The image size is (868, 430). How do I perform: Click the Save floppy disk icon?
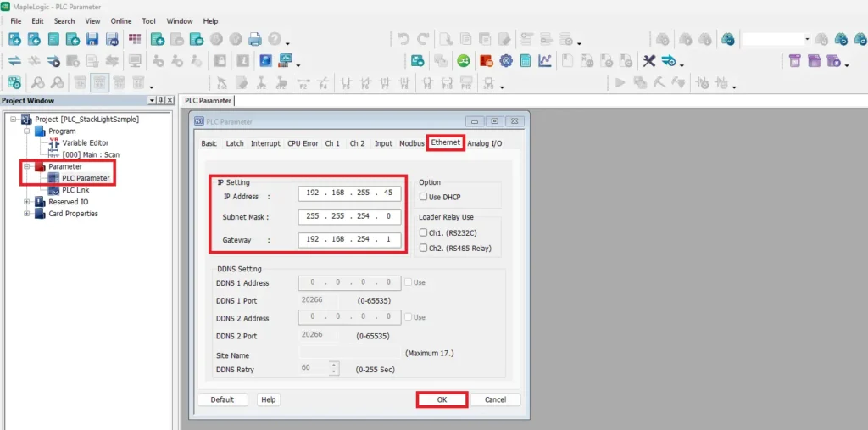pos(92,39)
